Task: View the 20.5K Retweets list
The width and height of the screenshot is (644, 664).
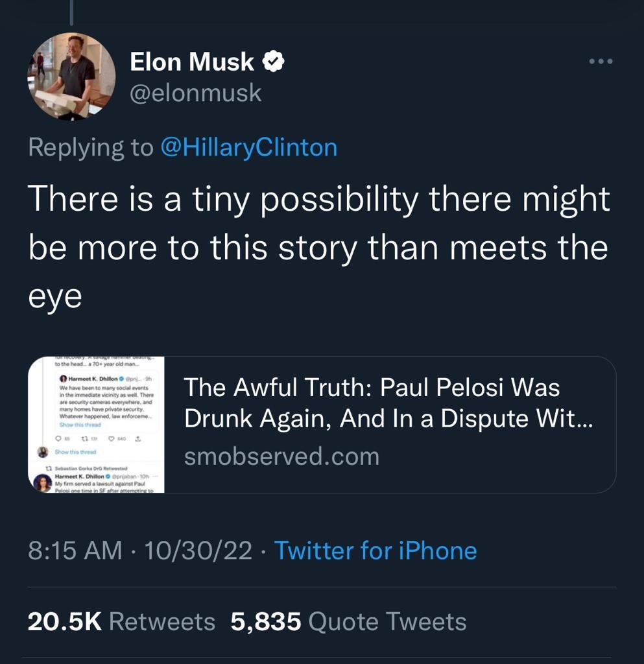Action: (121, 621)
